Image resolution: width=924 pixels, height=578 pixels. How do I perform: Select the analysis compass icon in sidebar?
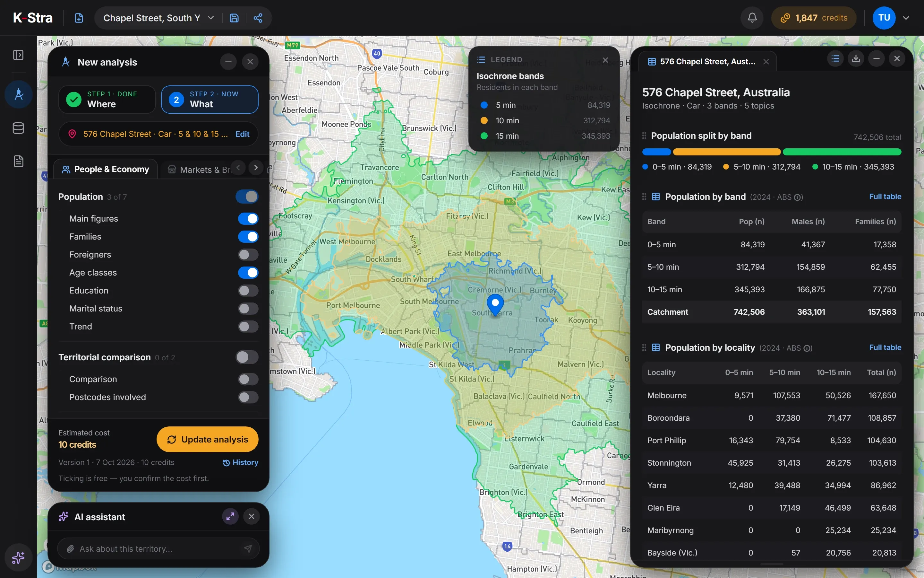18,94
